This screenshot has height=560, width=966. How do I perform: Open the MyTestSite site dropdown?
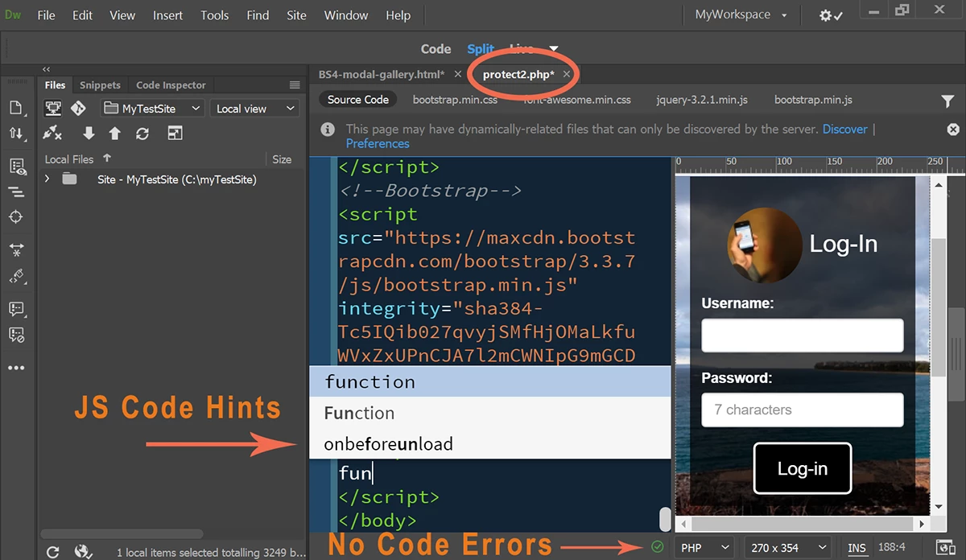click(x=153, y=109)
